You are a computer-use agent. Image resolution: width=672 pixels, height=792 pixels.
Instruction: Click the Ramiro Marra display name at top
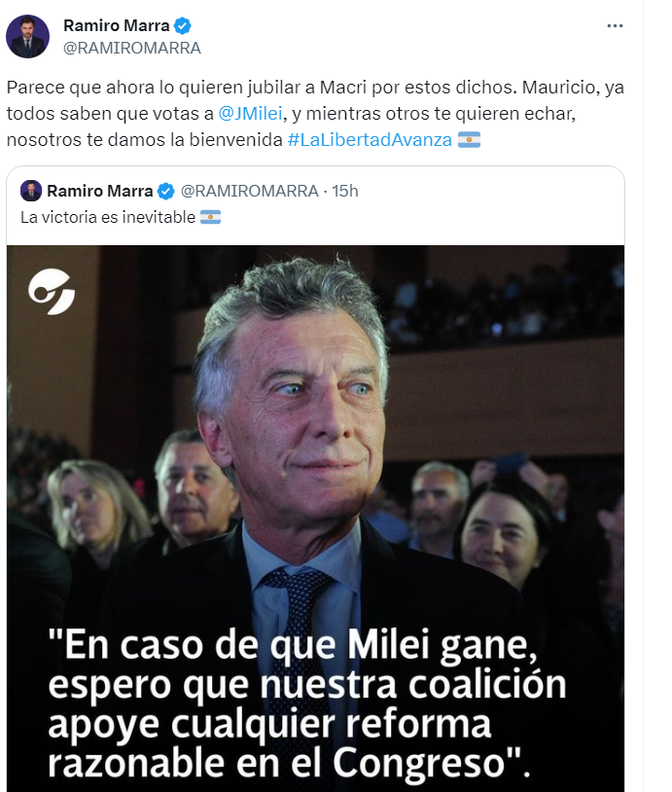pos(116,25)
